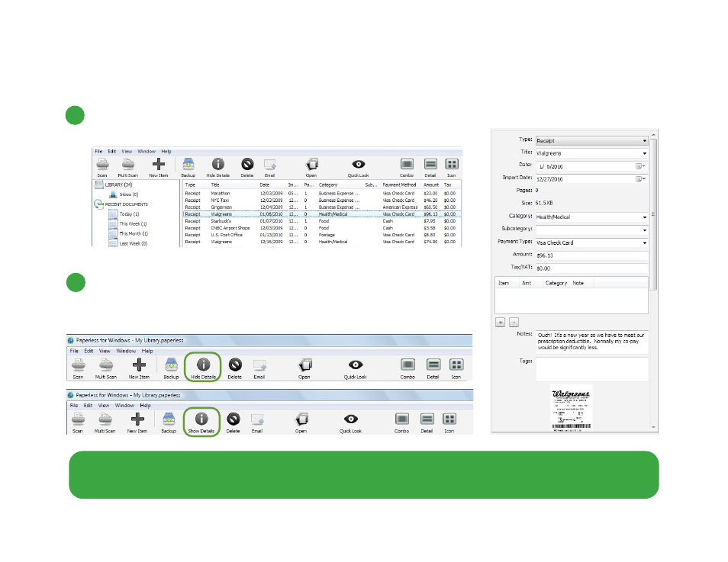Open Help menu in the Show Details window
Viewport: 728px width, 562px height.
(145, 404)
